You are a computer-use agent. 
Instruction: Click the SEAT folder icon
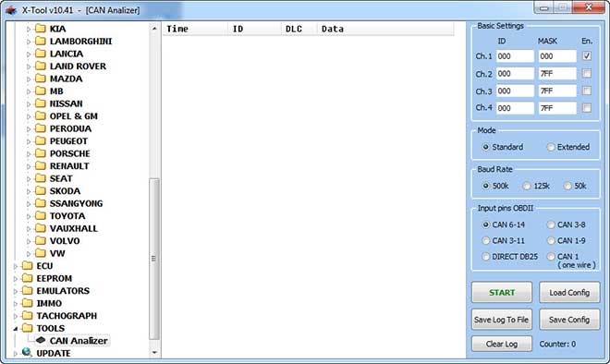click(x=41, y=178)
